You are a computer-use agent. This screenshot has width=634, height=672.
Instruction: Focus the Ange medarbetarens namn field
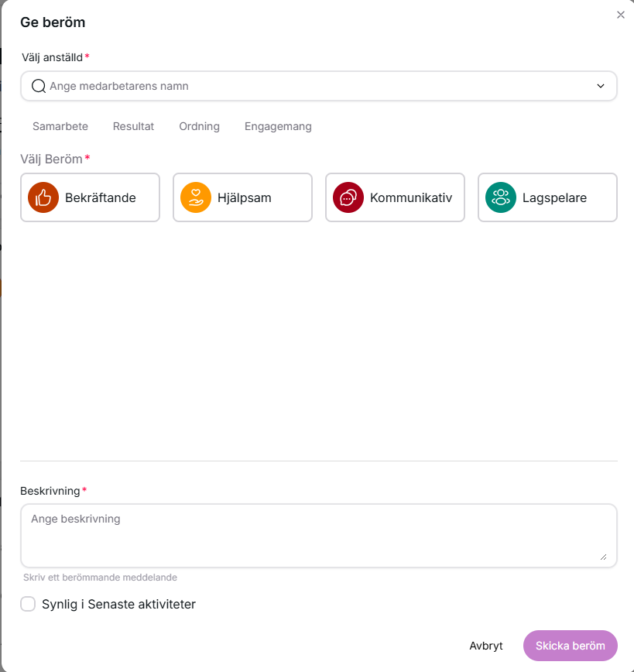tap(310, 86)
